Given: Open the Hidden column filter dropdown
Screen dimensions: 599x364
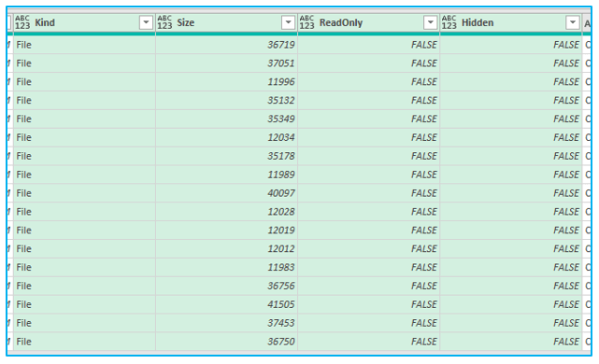Looking at the screenshot, I should click(572, 22).
